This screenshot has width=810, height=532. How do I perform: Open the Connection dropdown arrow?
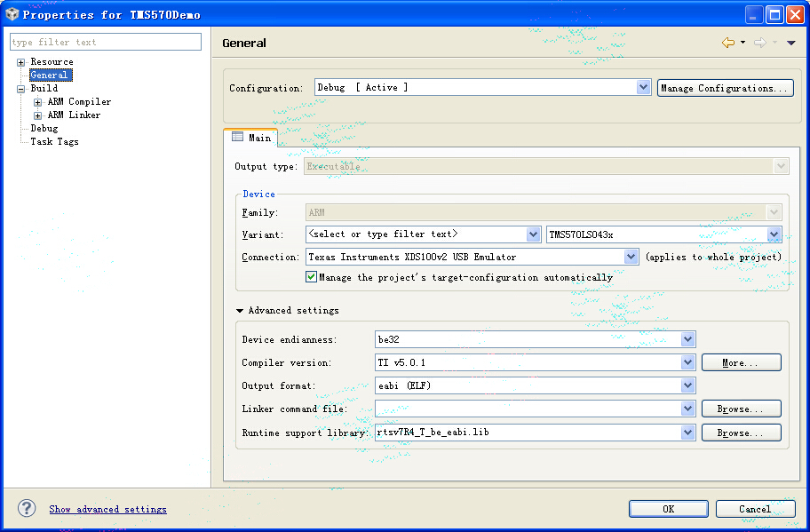tap(631, 257)
